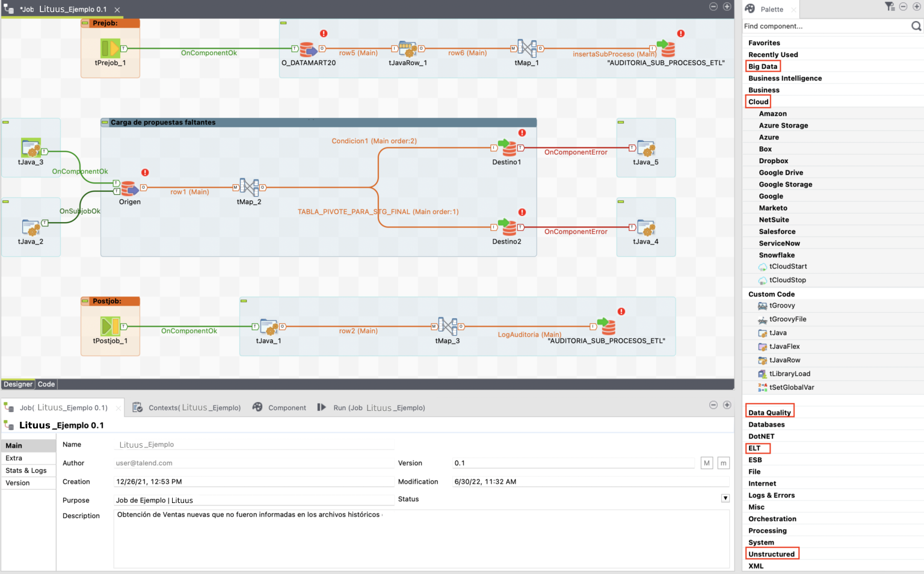
Task: Select the tJava_2 component
Action: pyautogui.click(x=31, y=227)
